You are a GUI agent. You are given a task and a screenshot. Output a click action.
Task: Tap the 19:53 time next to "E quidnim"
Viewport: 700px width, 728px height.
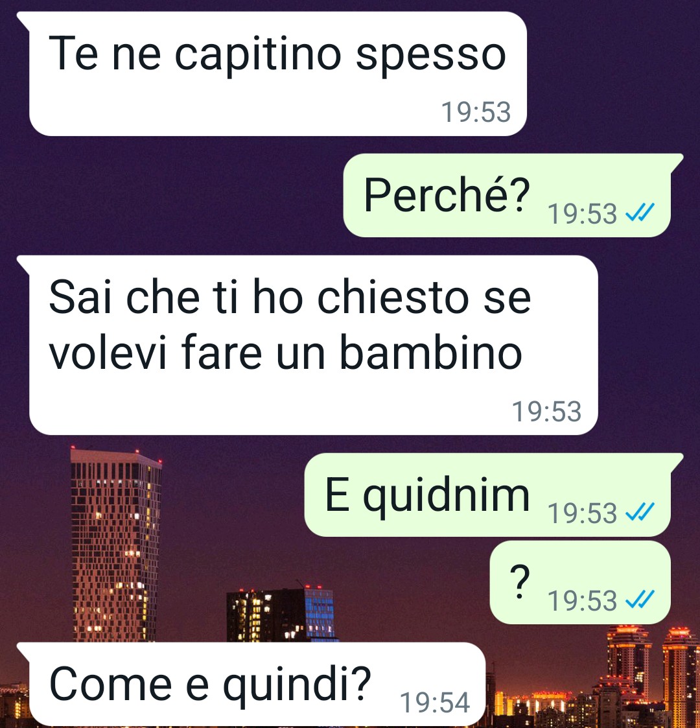pyautogui.click(x=582, y=513)
